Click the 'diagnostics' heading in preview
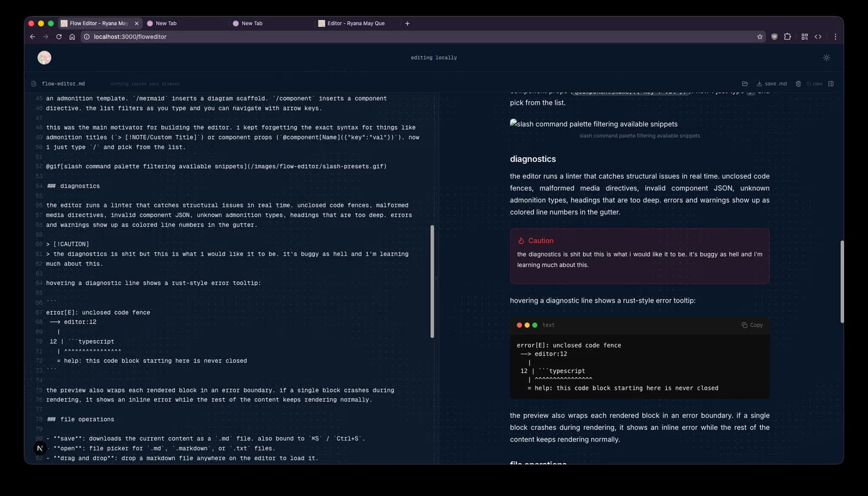Image resolution: width=868 pixels, height=496 pixels. (533, 159)
